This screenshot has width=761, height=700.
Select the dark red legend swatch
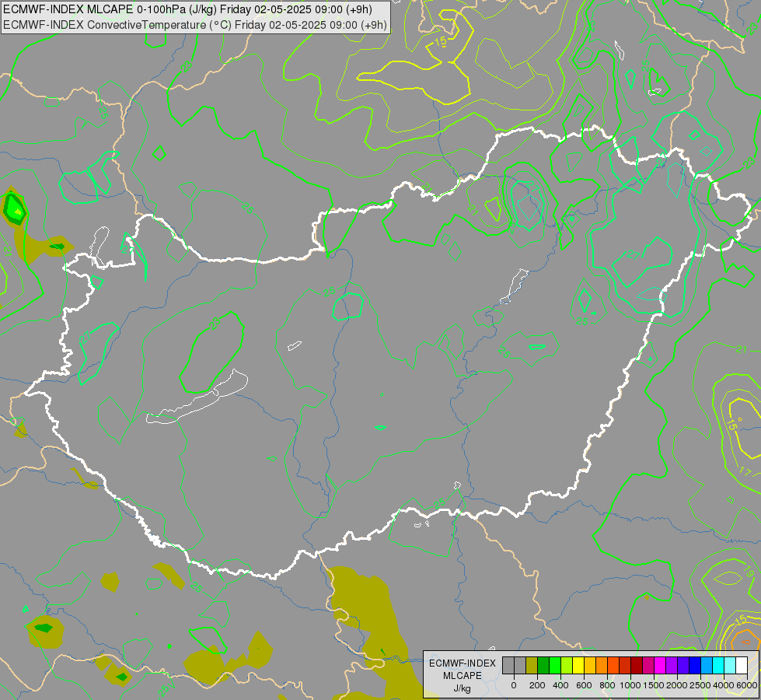click(x=637, y=666)
